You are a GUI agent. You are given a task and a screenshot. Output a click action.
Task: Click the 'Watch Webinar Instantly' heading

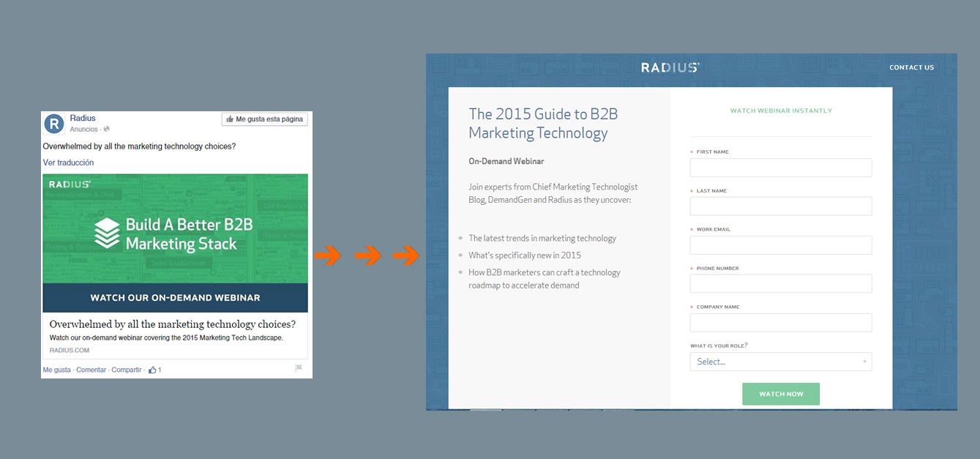781,111
